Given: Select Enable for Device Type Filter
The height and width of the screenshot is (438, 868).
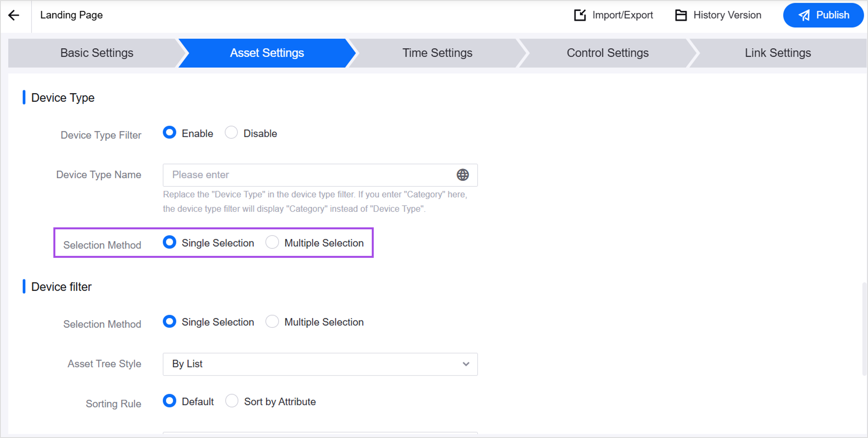Looking at the screenshot, I should click(170, 133).
